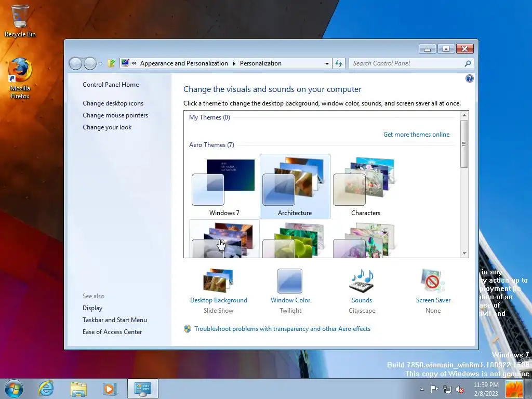Select the Characters theme
This screenshot has height=399, width=532.
tap(365, 187)
